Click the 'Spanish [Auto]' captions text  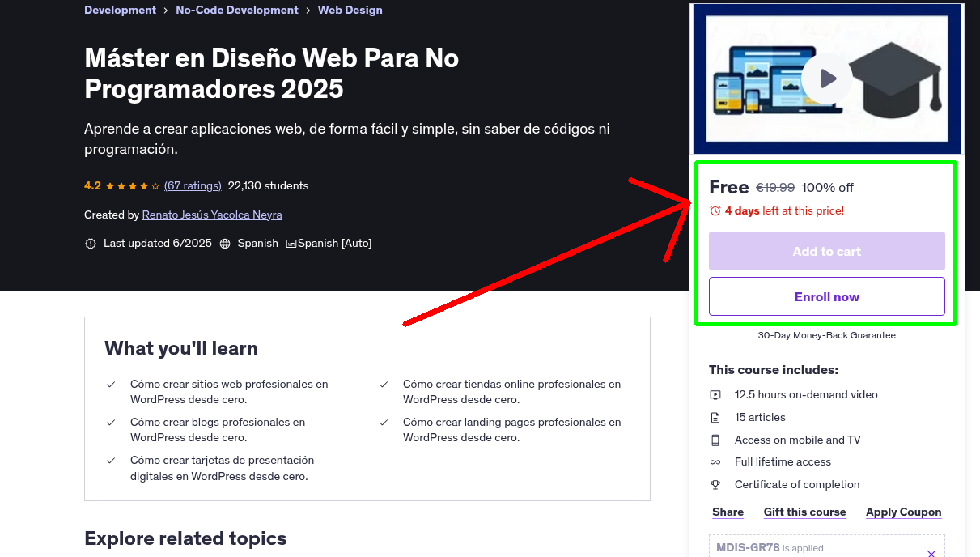[x=335, y=244]
